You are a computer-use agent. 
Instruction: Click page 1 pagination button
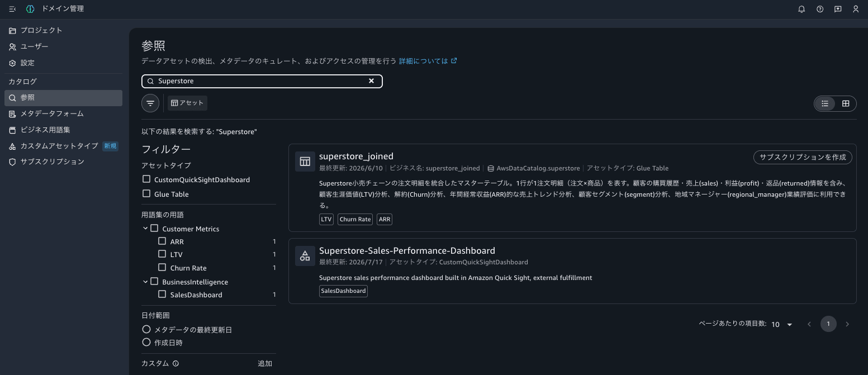tap(828, 324)
